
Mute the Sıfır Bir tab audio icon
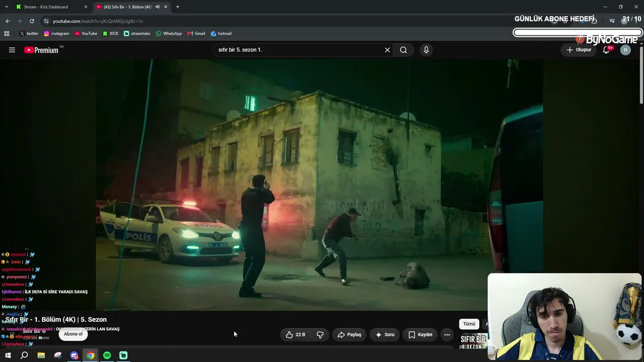click(157, 7)
